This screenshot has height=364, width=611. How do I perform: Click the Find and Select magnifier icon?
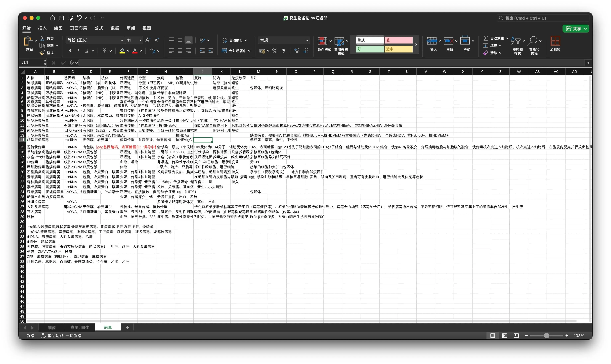coord(532,41)
